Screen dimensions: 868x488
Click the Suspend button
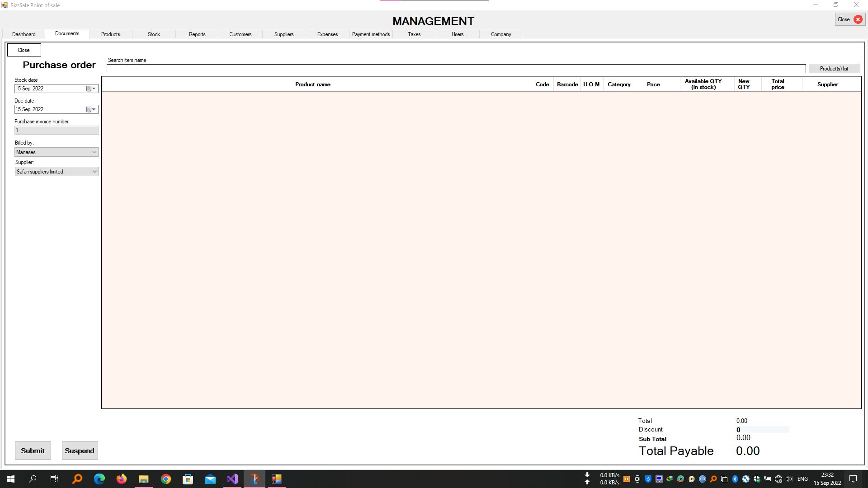point(80,450)
